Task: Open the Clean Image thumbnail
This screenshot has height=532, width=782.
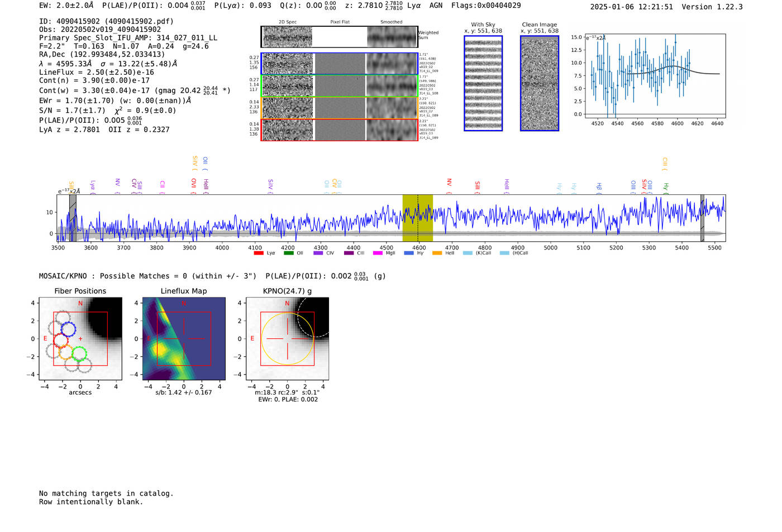Action: 540,83
